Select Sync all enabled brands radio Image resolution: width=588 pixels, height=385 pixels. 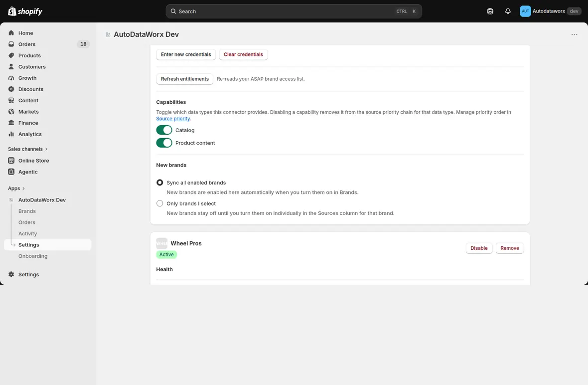coord(160,183)
